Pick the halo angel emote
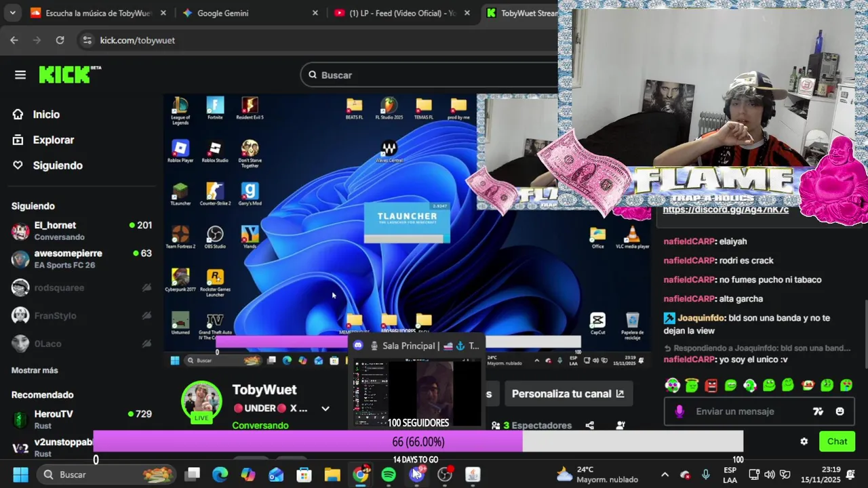Viewport: 868px width, 488px height. click(691, 386)
